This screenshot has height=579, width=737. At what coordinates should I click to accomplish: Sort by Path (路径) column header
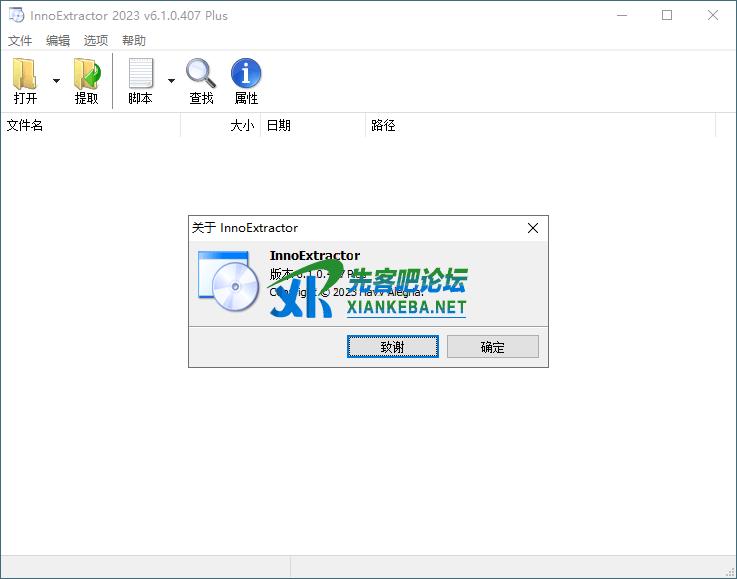pyautogui.click(x=540, y=126)
